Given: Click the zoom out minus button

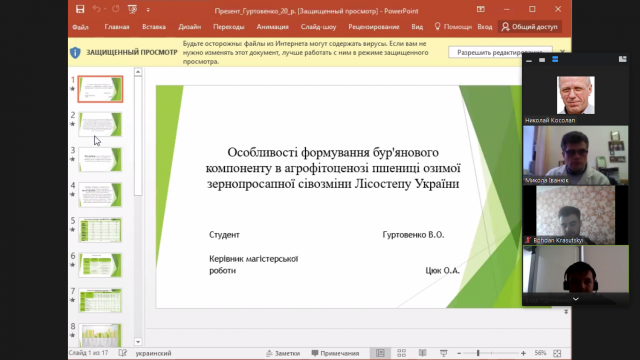Looking at the screenshot, I should (x=459, y=353).
